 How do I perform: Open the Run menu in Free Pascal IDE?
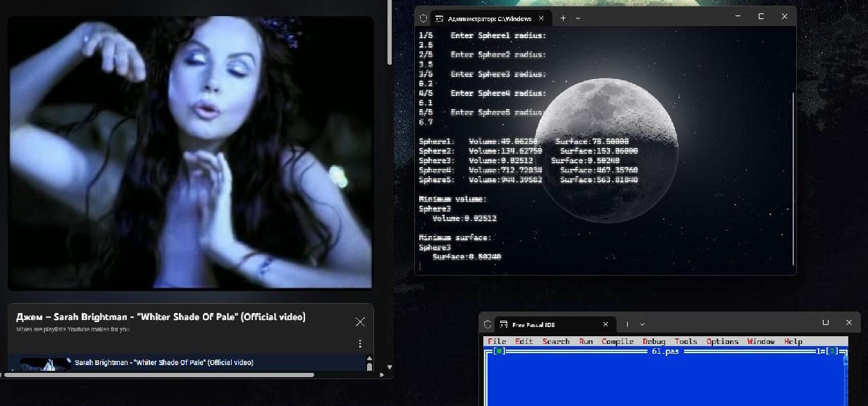[x=586, y=341]
